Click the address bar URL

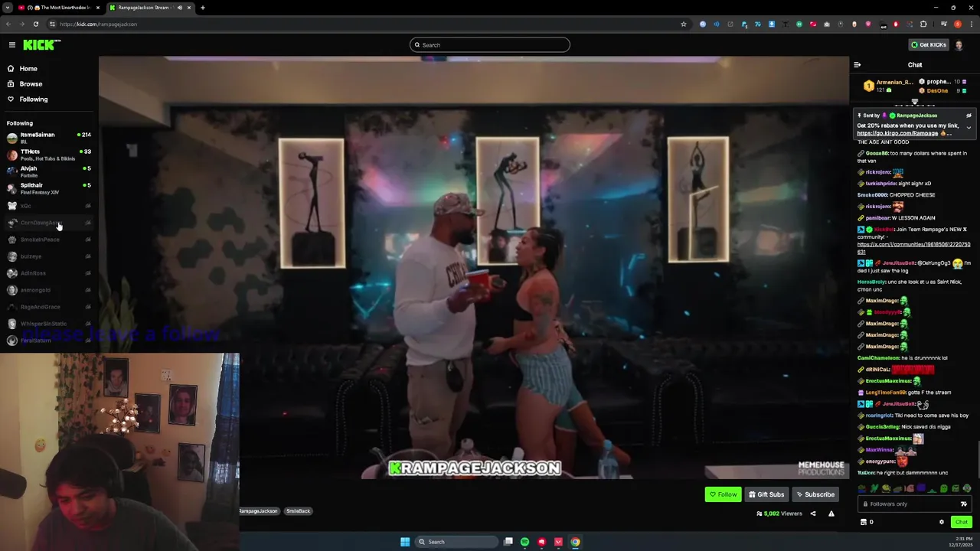click(98, 24)
